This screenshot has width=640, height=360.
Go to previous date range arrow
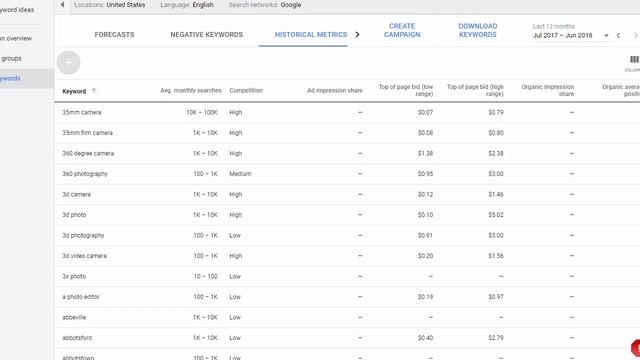pos(619,36)
